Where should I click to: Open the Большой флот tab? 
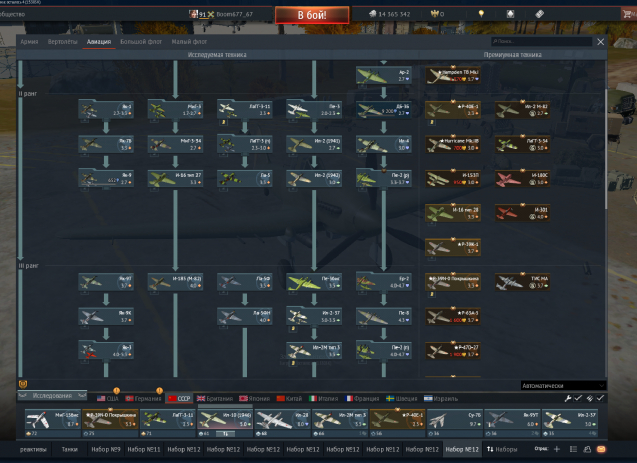point(141,42)
